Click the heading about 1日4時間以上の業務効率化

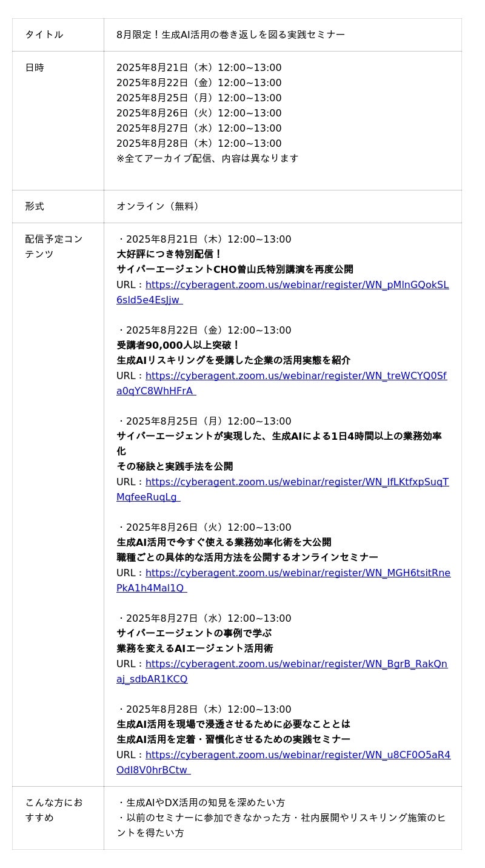click(279, 444)
